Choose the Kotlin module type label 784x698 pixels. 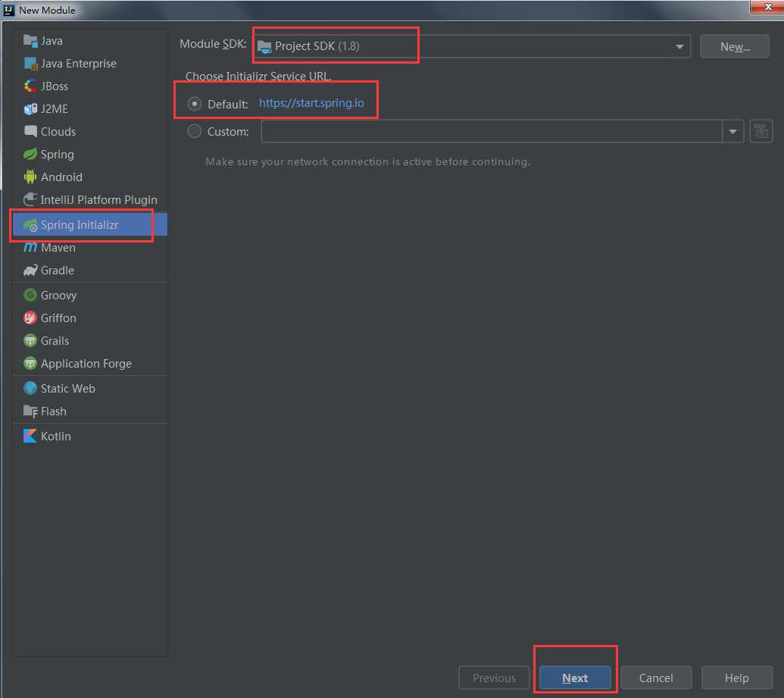coord(56,437)
